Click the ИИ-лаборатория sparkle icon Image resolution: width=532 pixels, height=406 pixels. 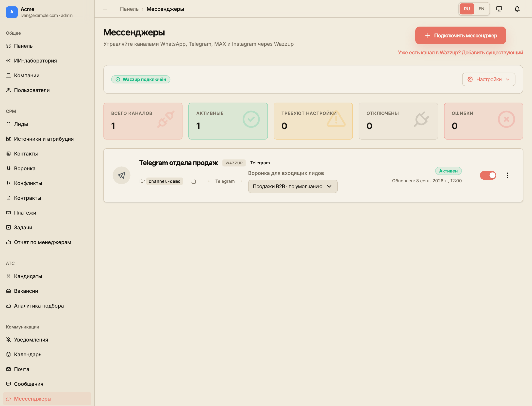[x=8, y=61]
